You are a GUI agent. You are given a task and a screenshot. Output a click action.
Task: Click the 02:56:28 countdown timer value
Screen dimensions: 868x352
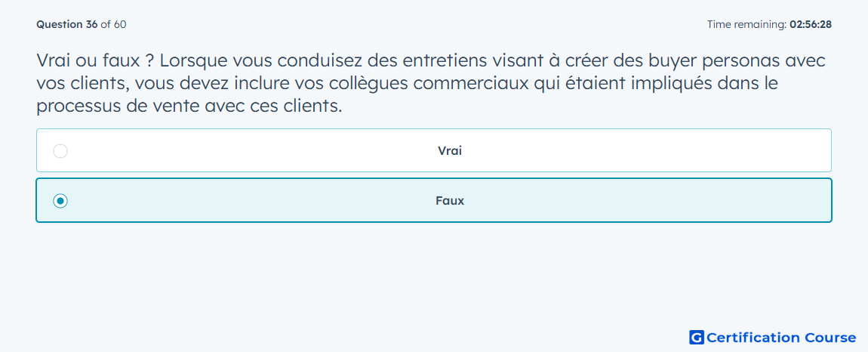[811, 24]
